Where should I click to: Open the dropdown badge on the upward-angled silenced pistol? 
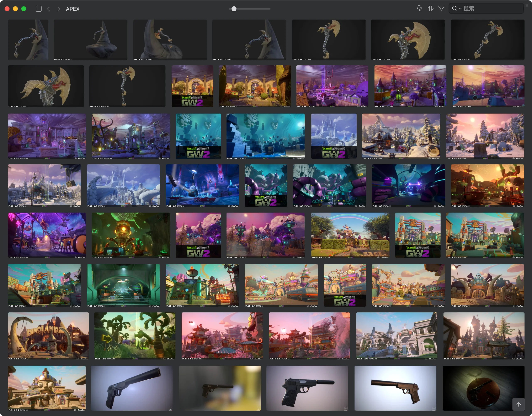(171, 409)
